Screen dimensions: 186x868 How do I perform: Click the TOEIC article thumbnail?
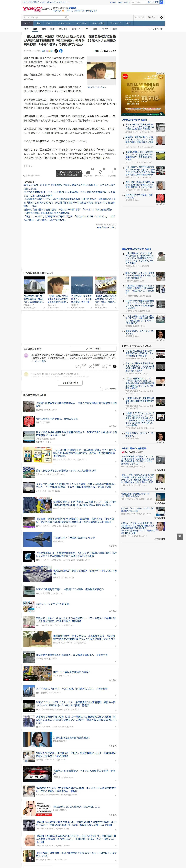(x=105, y=285)
